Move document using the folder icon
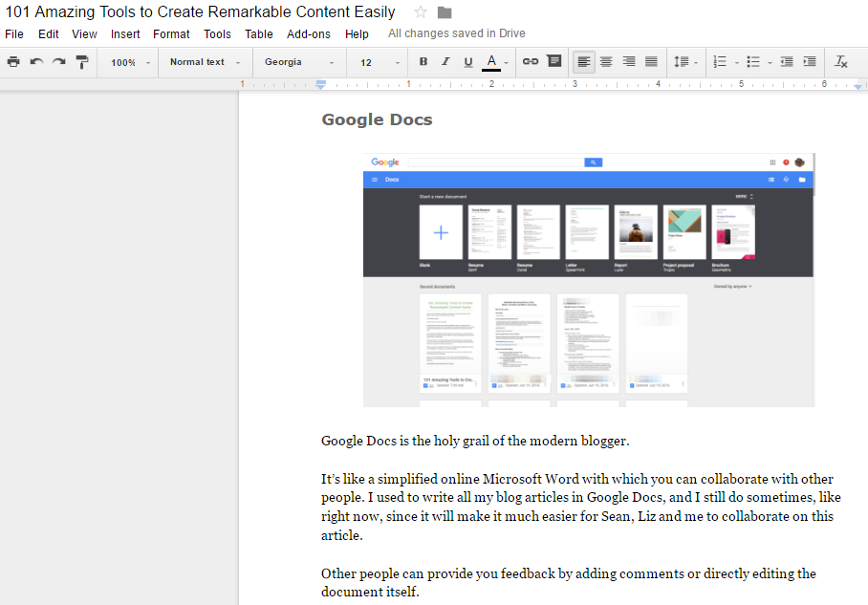The width and height of the screenshot is (868, 605). 445,12
